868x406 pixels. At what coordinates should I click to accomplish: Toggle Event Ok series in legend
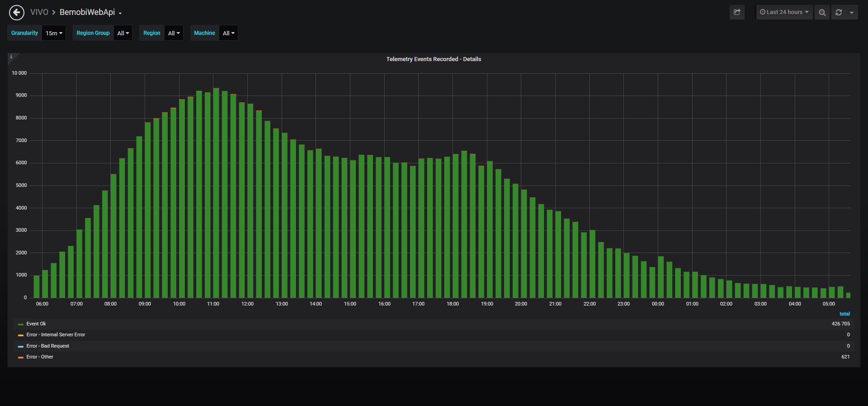click(36, 324)
